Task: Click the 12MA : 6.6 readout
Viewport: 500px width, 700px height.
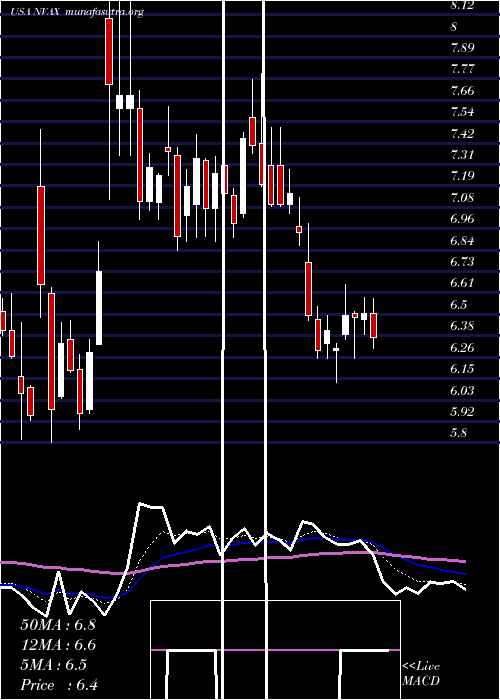Action: [58, 645]
